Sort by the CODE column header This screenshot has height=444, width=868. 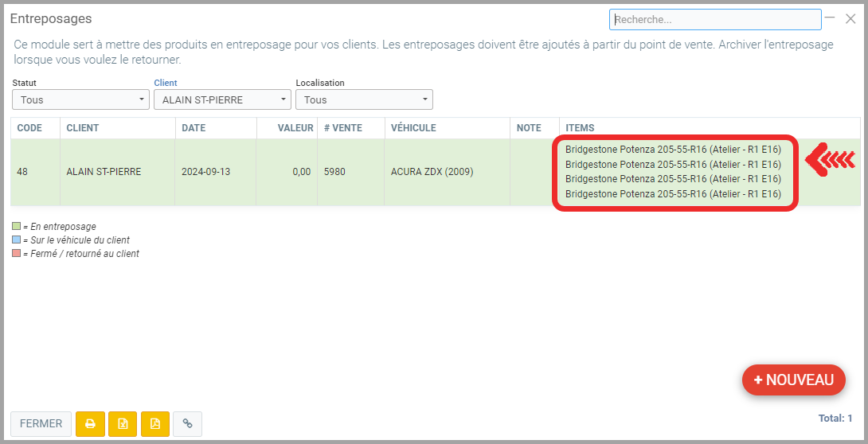tap(29, 128)
